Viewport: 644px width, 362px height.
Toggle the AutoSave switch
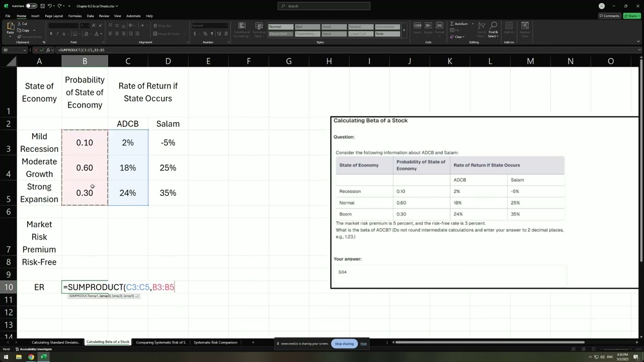[31, 6]
